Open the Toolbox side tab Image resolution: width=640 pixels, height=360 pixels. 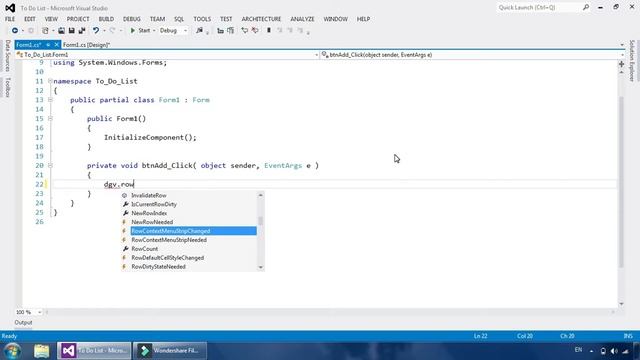tap(7, 87)
